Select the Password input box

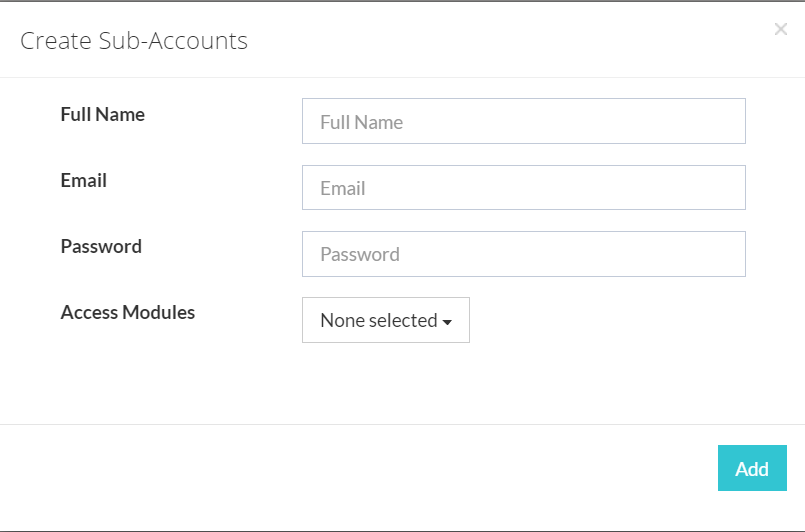click(x=523, y=254)
